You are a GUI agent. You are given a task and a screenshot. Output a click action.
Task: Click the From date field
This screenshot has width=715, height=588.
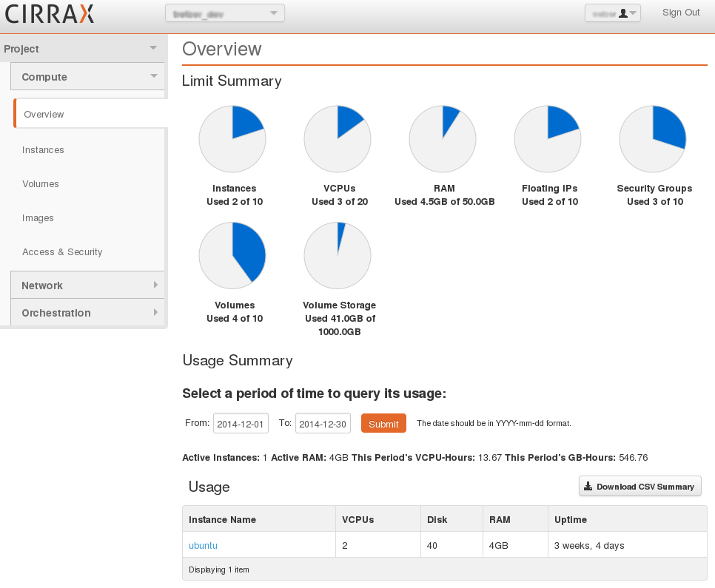coord(241,424)
